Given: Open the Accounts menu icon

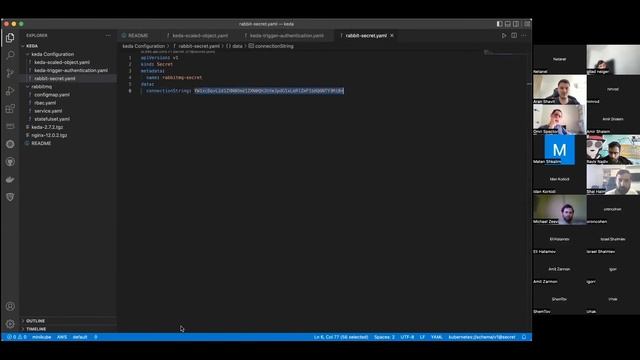Looking at the screenshot, I should [x=10, y=306].
